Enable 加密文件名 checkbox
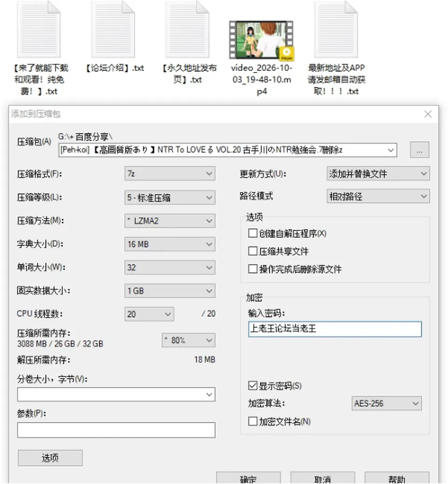Image resolution: width=448 pixels, height=484 pixels. [253, 421]
